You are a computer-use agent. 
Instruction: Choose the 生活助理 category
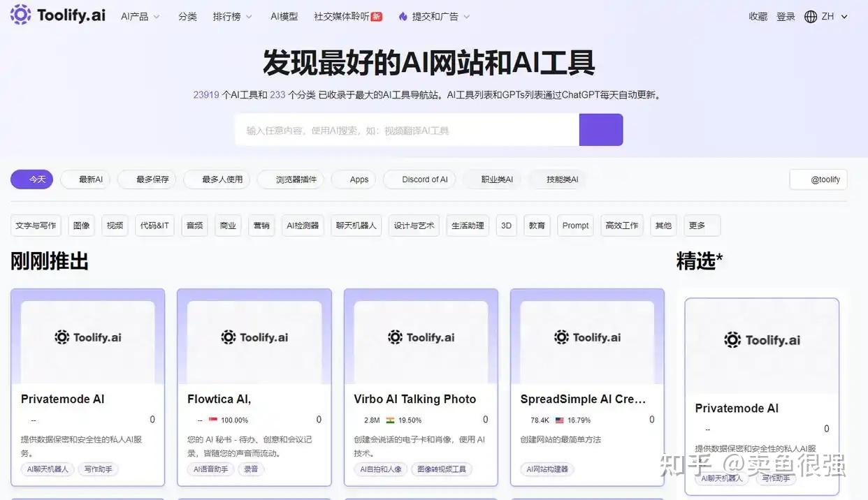point(468,226)
